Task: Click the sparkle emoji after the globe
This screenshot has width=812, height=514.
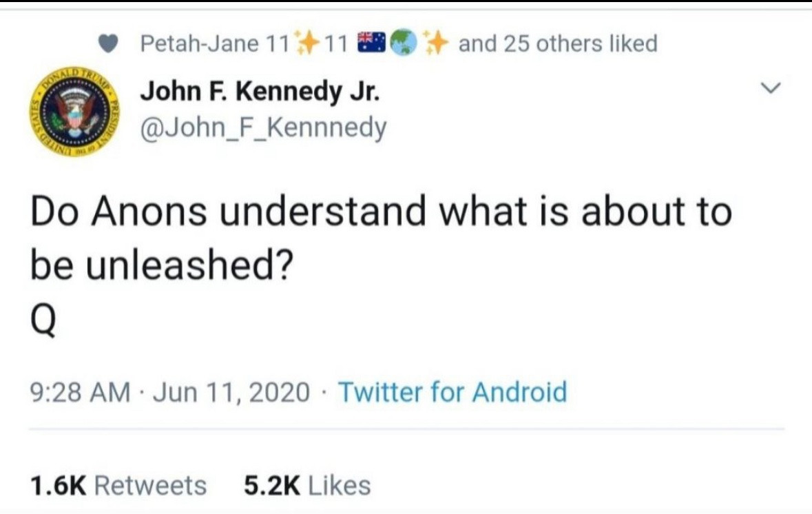Action: coord(435,44)
